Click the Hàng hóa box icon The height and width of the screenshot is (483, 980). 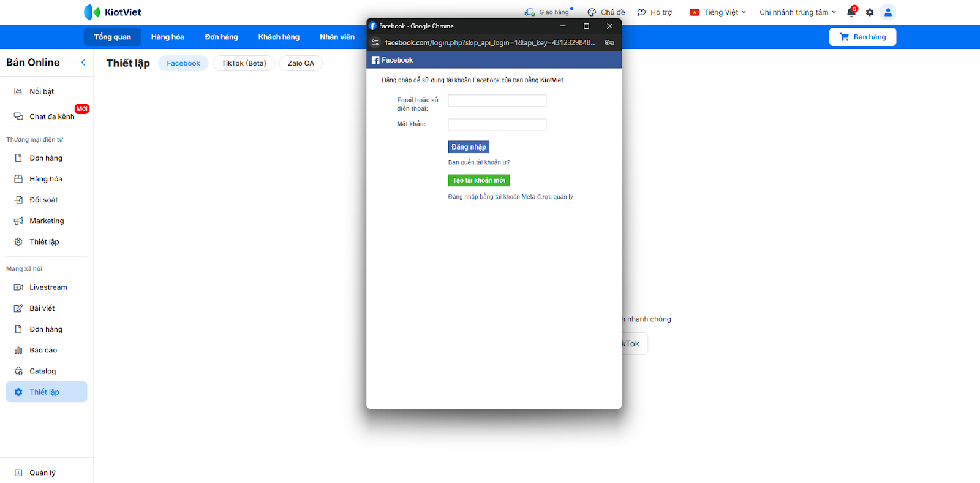click(x=18, y=179)
